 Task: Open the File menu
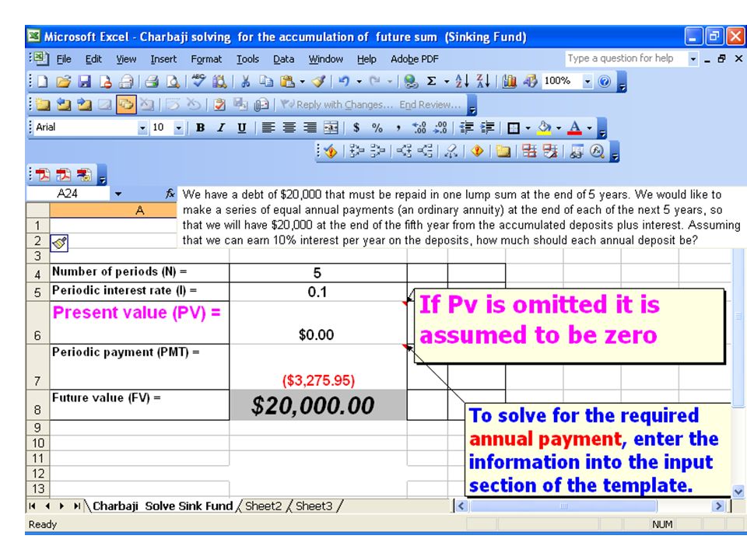click(x=64, y=59)
